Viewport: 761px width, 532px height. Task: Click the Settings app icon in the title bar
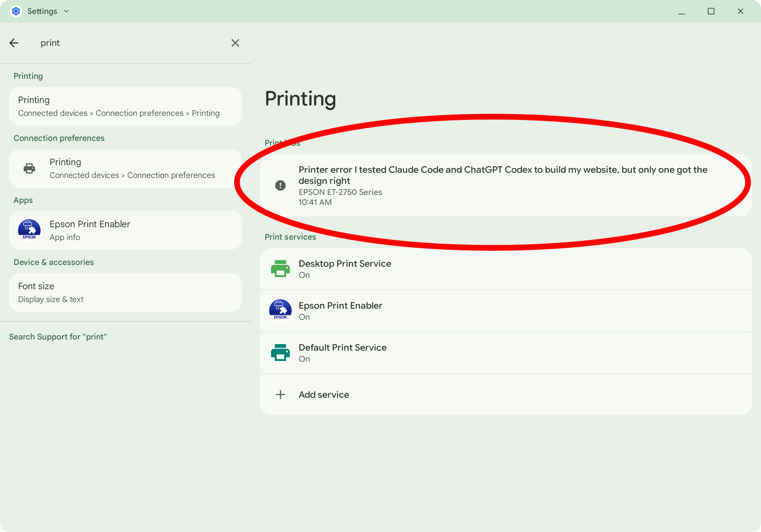tap(16, 11)
